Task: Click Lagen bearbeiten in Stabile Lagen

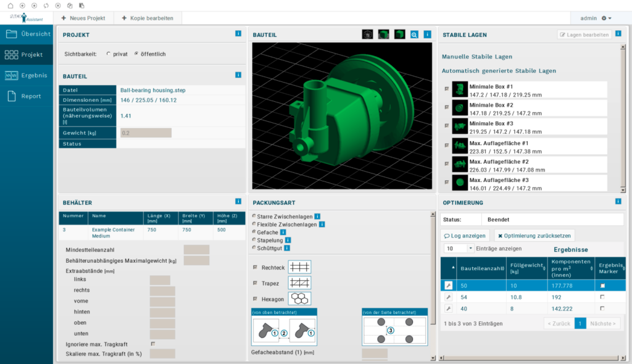Action: 584,35
